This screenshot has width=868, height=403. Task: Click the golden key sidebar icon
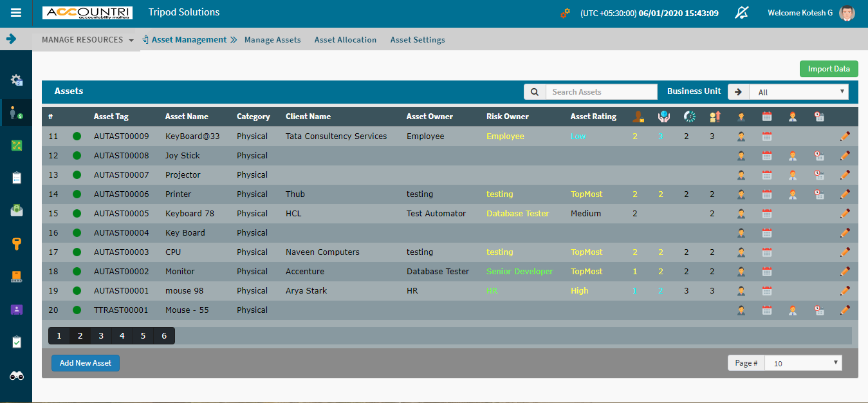(17, 243)
